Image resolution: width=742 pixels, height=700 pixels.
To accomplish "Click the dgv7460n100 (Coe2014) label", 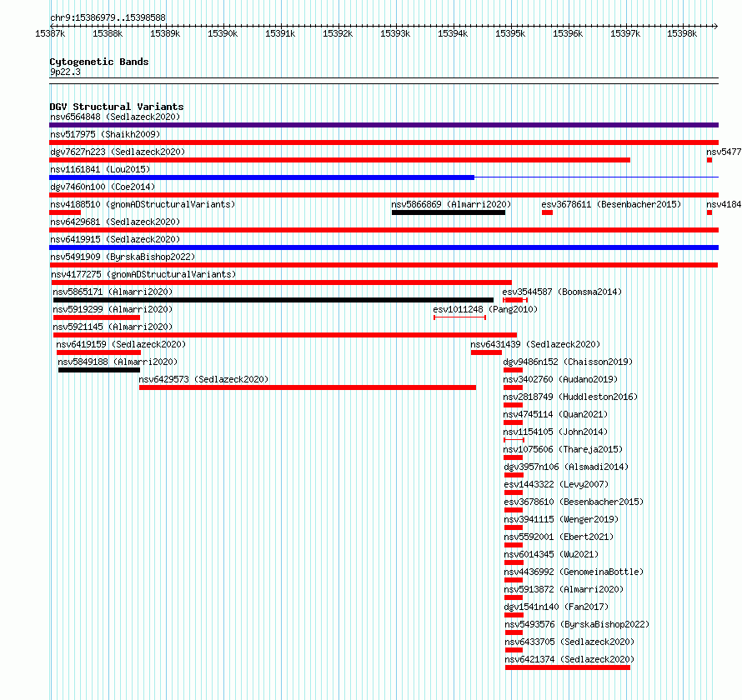I will tap(103, 187).
